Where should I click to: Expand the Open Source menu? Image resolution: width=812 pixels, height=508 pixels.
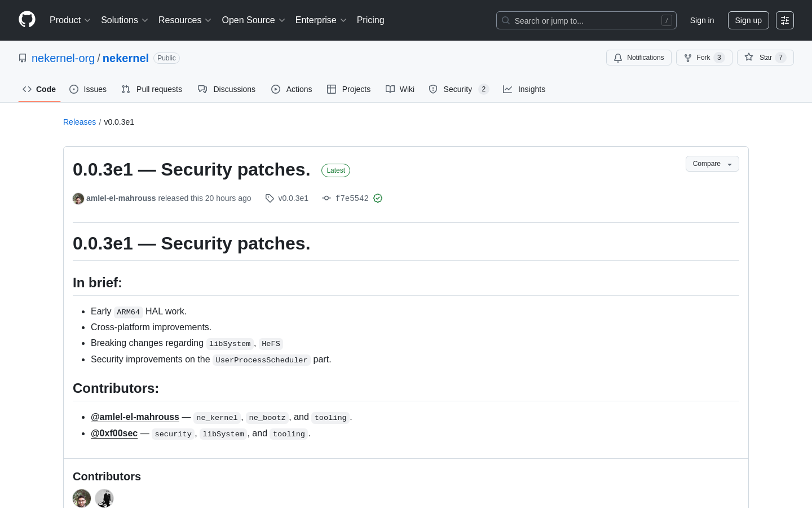tap(254, 20)
